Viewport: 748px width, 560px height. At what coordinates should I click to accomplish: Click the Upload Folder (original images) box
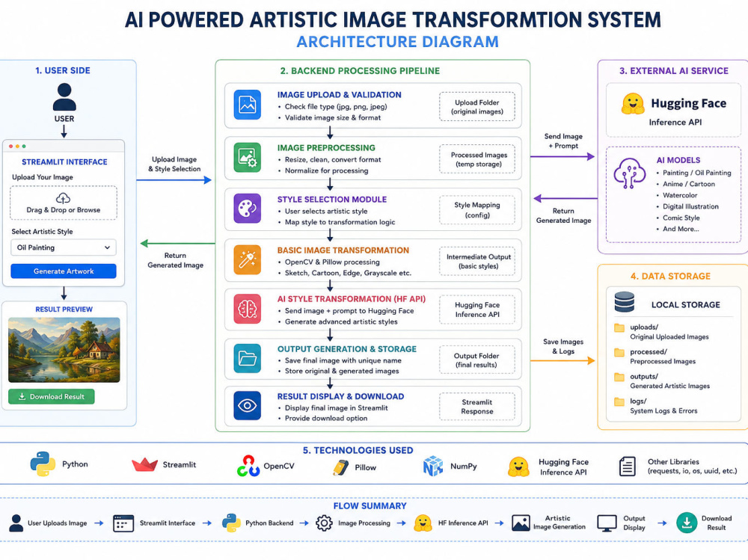(x=477, y=107)
